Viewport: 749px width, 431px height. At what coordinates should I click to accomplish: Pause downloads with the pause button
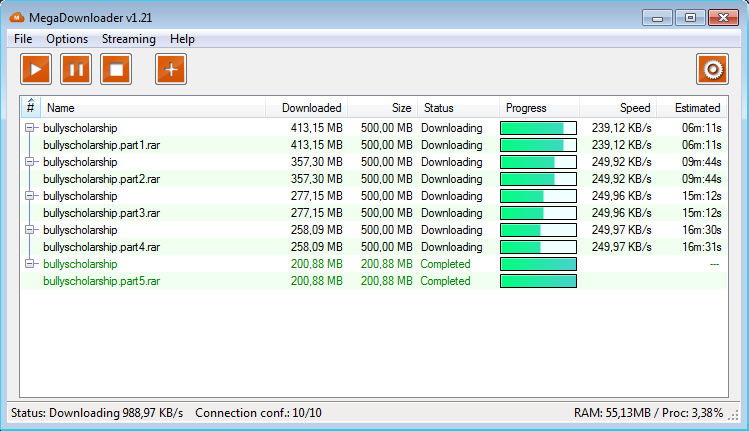(76, 69)
